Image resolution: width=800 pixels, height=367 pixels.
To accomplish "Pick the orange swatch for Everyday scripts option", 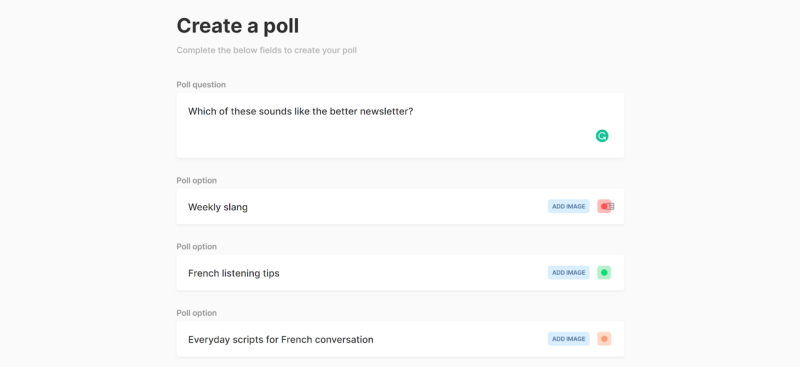I will [604, 339].
